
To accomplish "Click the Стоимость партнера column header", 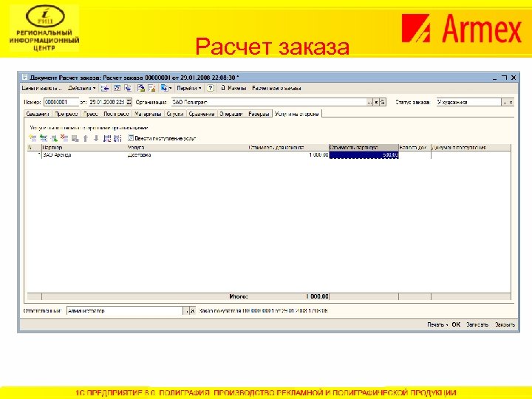I will pos(364,148).
